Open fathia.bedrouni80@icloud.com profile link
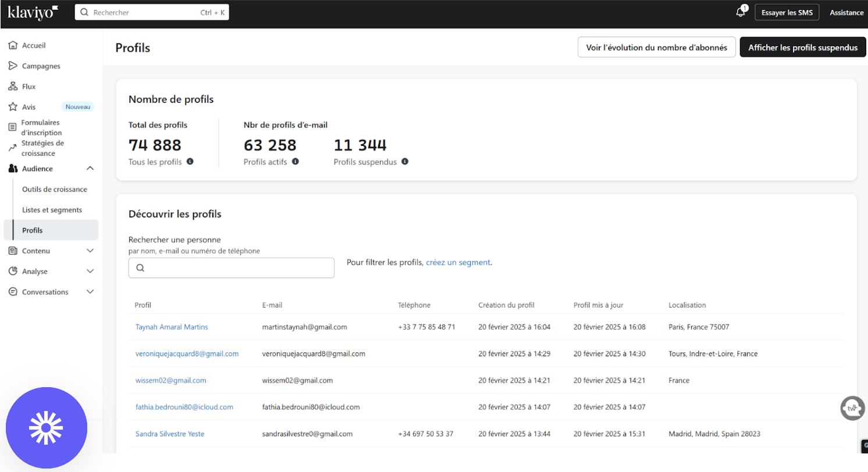 184,407
